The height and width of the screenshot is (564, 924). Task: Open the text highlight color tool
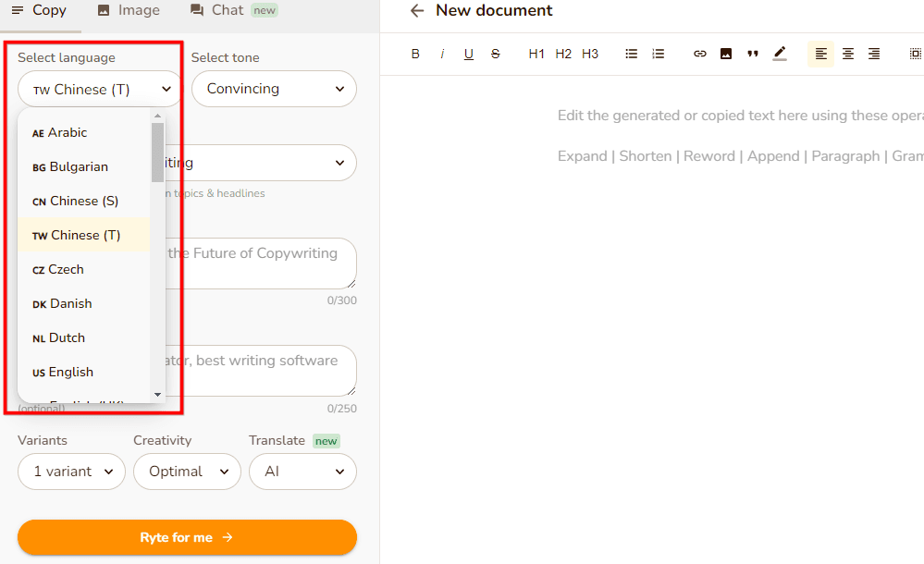[x=780, y=54]
